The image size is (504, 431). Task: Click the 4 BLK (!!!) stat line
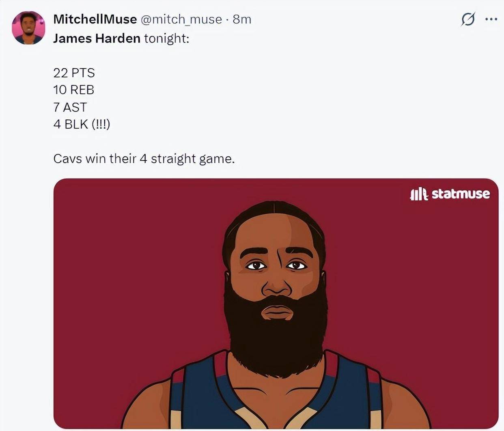(x=82, y=124)
